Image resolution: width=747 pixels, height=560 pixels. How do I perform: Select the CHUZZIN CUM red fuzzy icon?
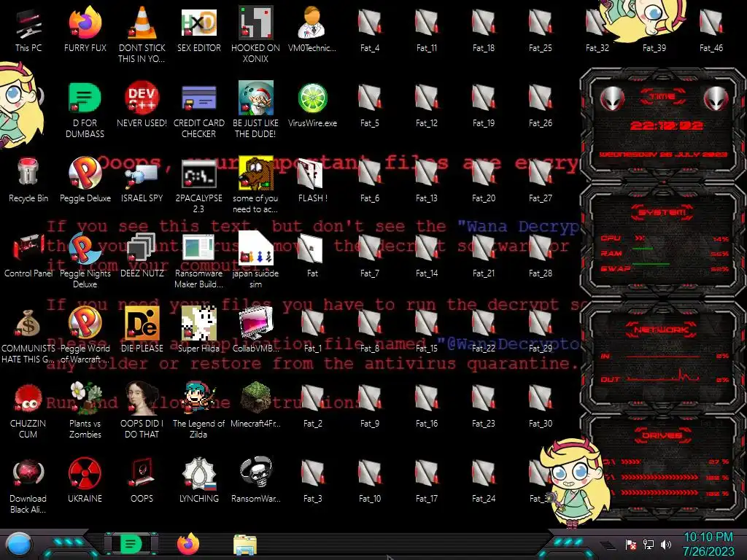[28, 410]
